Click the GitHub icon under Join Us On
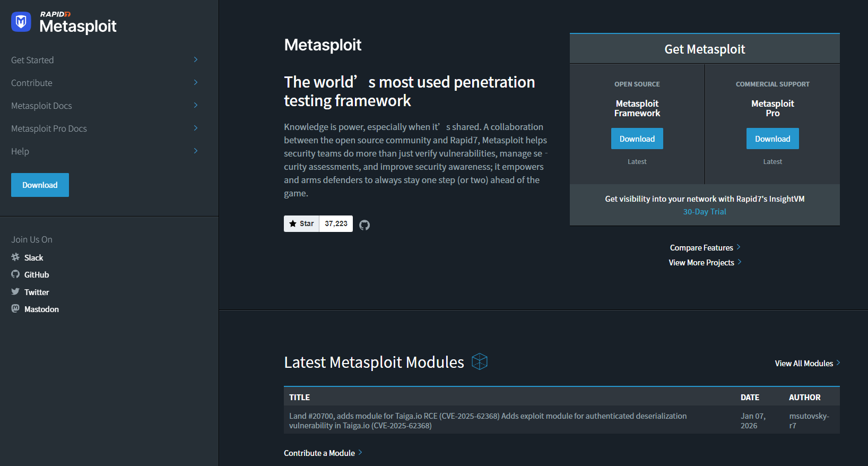This screenshot has height=466, width=868. click(15, 274)
